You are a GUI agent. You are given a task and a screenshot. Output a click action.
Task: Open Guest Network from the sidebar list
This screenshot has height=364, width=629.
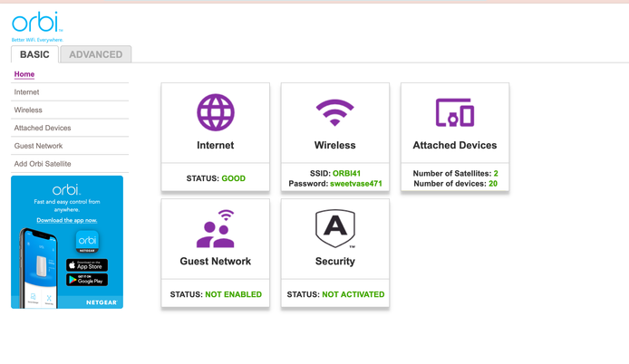coord(39,146)
